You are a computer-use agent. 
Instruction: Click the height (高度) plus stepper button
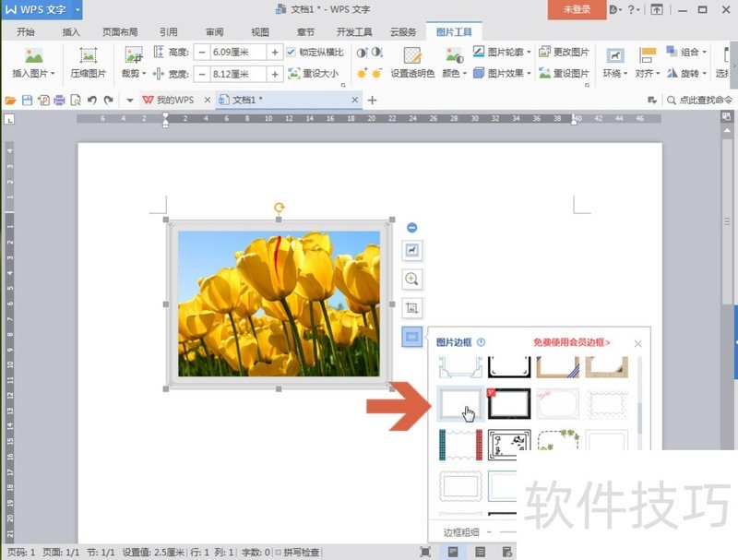pyautogui.click(x=273, y=52)
